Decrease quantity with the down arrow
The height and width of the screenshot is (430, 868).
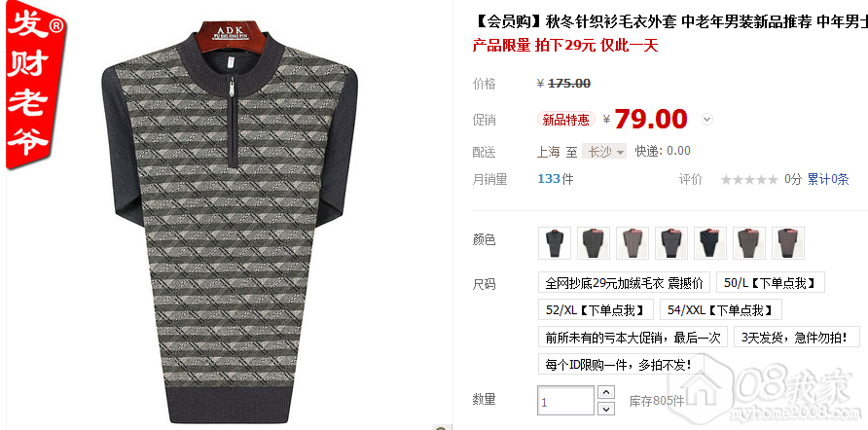pyautogui.click(x=607, y=409)
